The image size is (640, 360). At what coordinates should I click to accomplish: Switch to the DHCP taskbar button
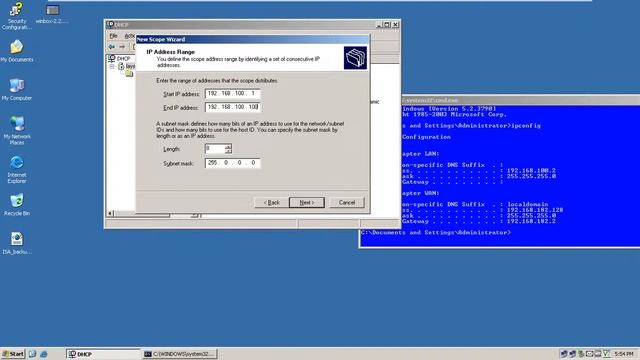103,354
